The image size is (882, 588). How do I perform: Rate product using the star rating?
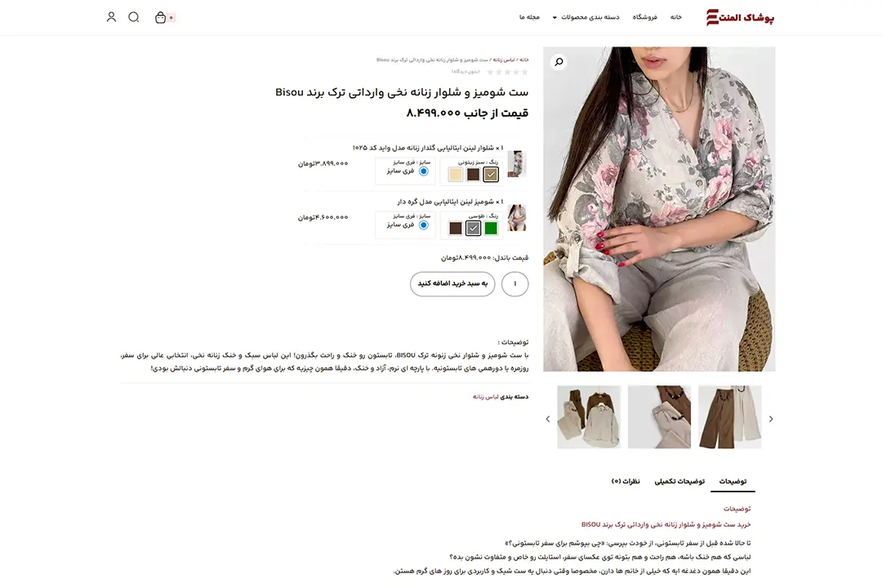click(x=507, y=72)
